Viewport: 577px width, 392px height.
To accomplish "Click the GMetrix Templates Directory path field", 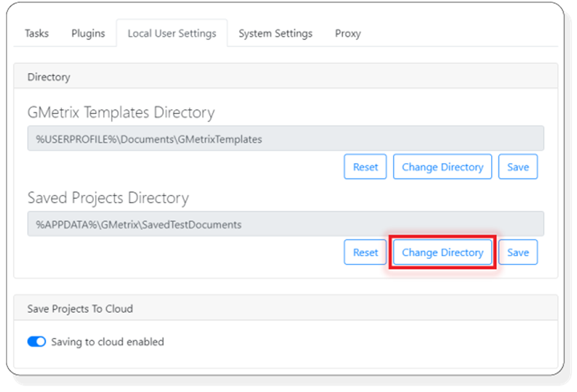I will click(285, 138).
